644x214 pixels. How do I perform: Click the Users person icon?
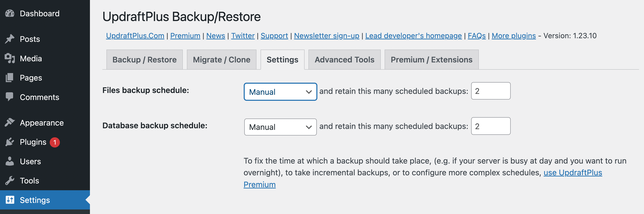(x=9, y=162)
